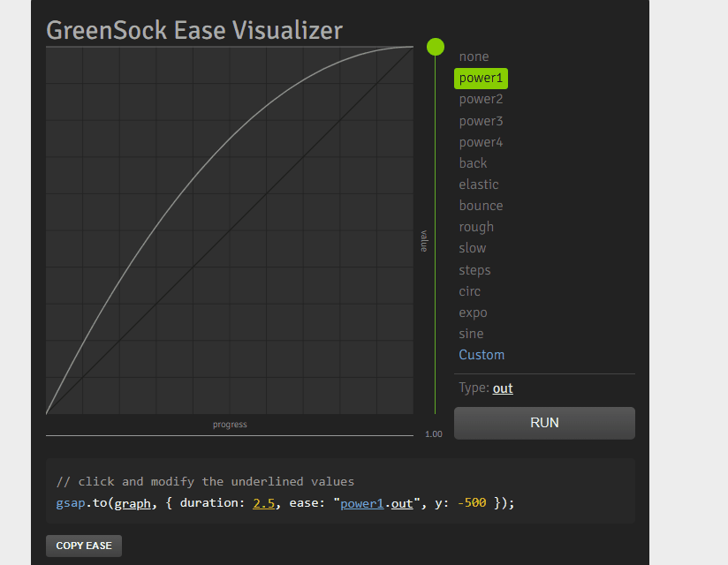Select the power2 ease option
The height and width of the screenshot is (565, 728).
pos(481,99)
